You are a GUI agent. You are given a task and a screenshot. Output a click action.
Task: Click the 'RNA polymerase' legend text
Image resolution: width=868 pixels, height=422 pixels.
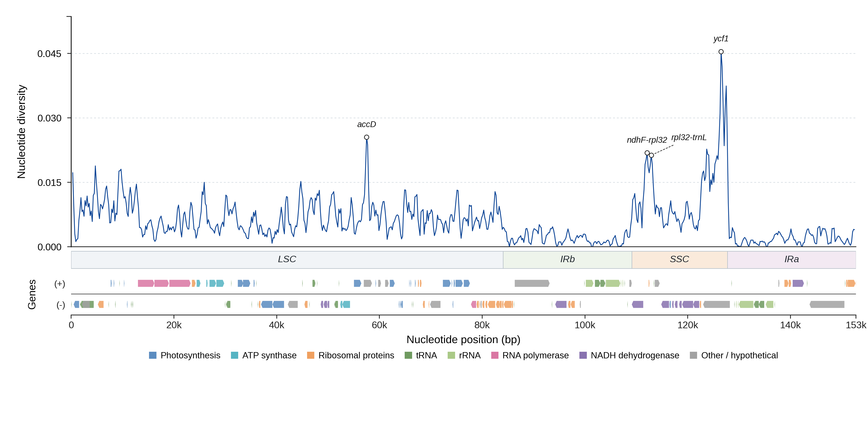tap(535, 355)
